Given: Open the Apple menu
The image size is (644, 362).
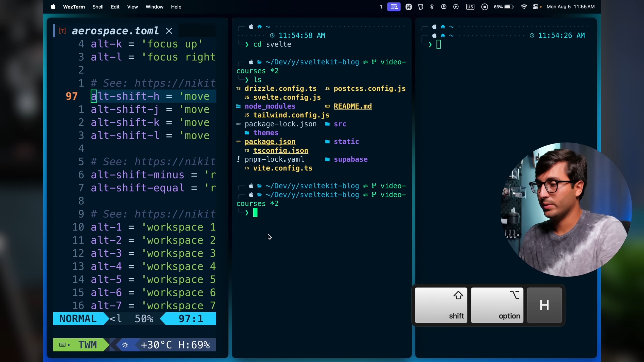Looking at the screenshot, I should [53, 7].
